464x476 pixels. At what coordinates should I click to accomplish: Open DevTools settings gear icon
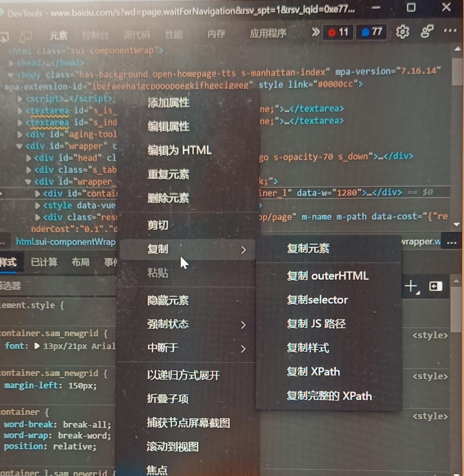click(403, 32)
